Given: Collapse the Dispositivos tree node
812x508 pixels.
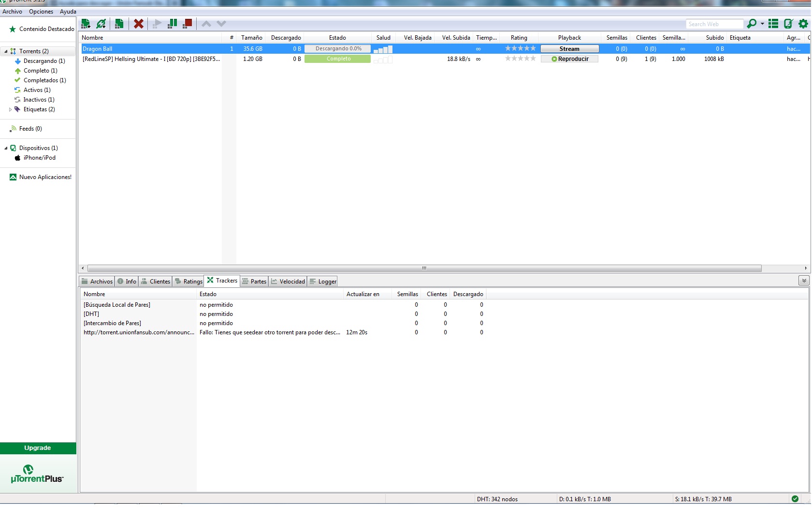Looking at the screenshot, I should pyautogui.click(x=6, y=148).
